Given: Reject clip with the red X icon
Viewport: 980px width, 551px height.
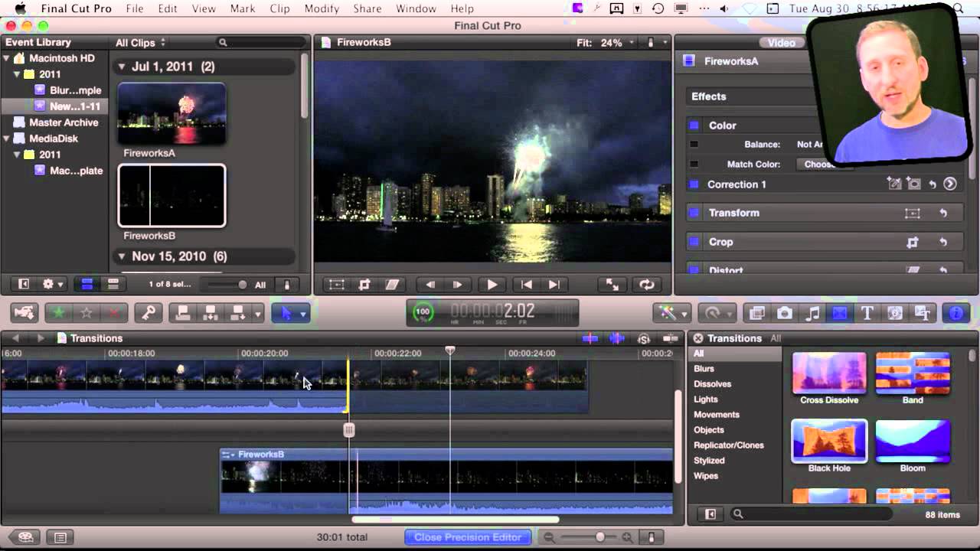Looking at the screenshot, I should click(x=115, y=312).
